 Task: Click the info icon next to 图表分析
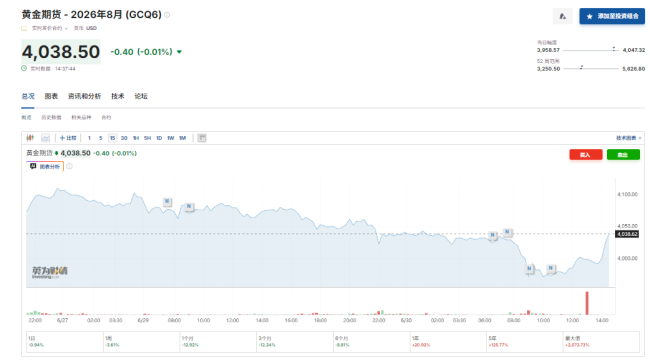point(70,166)
